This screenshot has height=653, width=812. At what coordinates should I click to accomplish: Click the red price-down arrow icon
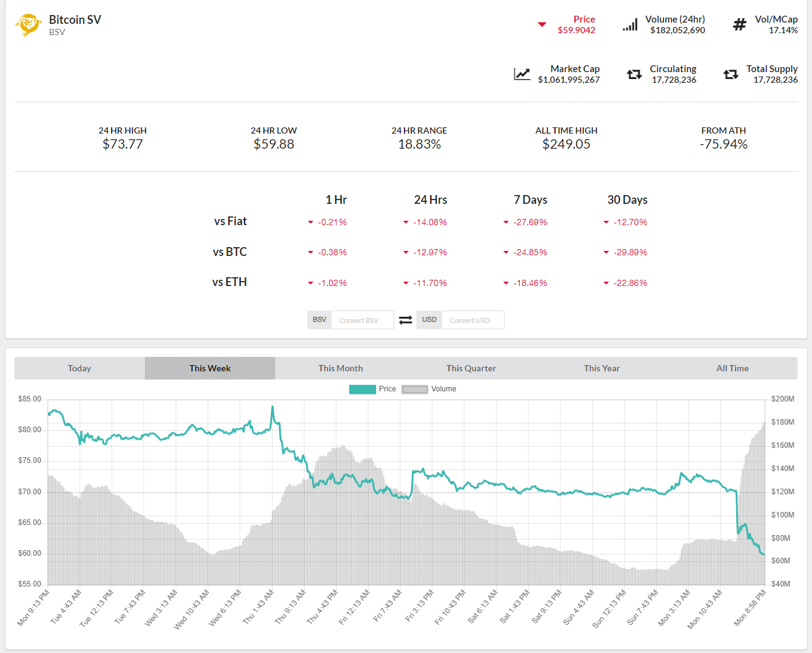(x=542, y=24)
